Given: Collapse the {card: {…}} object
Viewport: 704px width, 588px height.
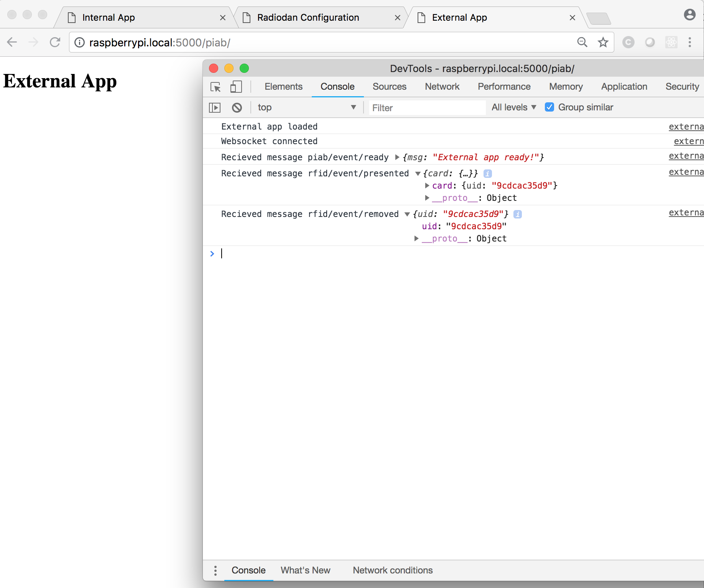Looking at the screenshot, I should click(418, 174).
